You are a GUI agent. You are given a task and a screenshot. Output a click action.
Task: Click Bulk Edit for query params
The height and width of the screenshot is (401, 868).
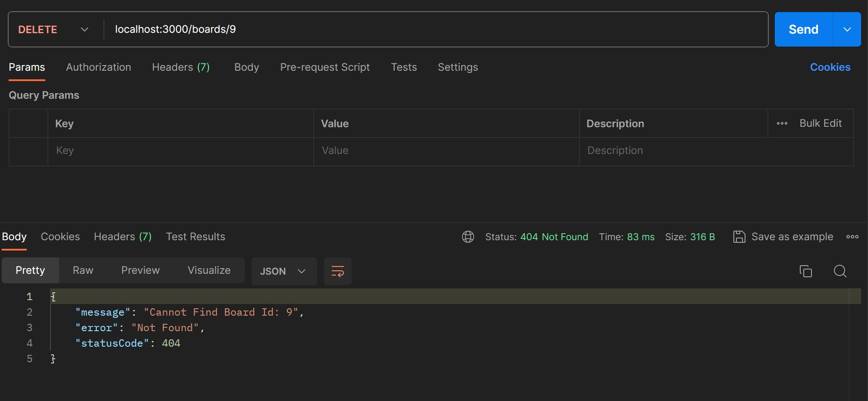820,123
